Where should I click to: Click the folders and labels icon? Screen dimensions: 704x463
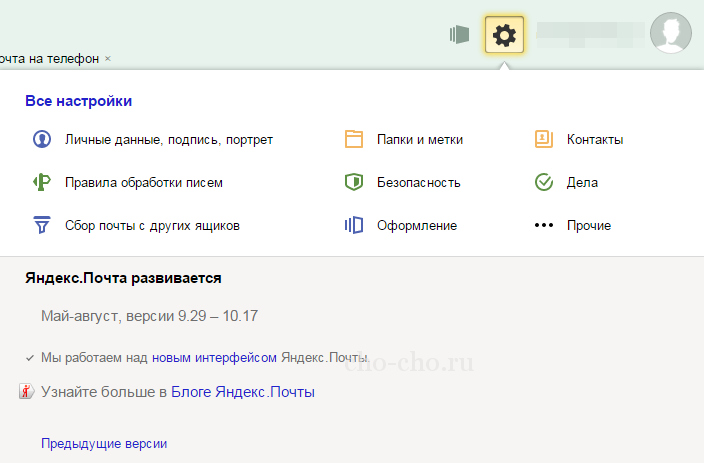[353, 139]
